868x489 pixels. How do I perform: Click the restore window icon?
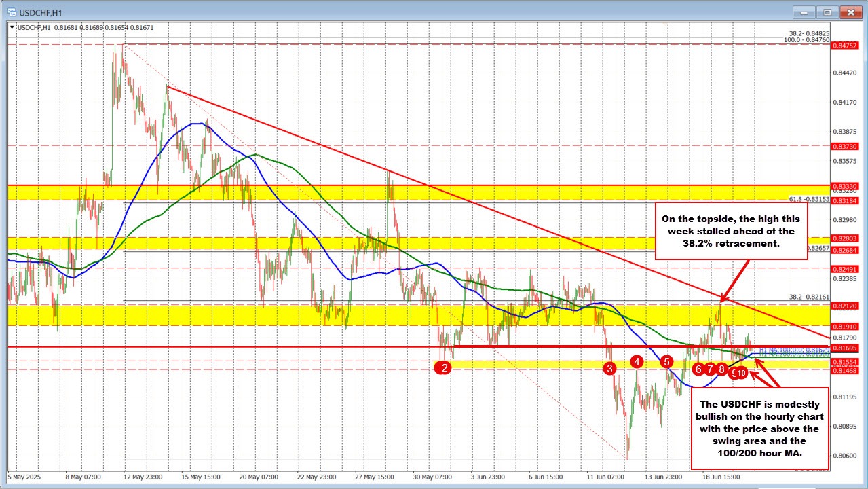pyautogui.click(x=826, y=12)
